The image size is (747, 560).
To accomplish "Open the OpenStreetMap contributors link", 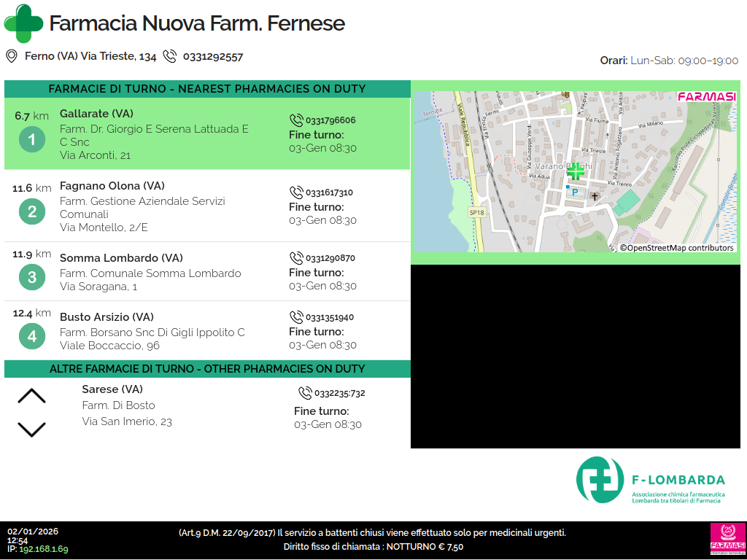I will click(677, 248).
